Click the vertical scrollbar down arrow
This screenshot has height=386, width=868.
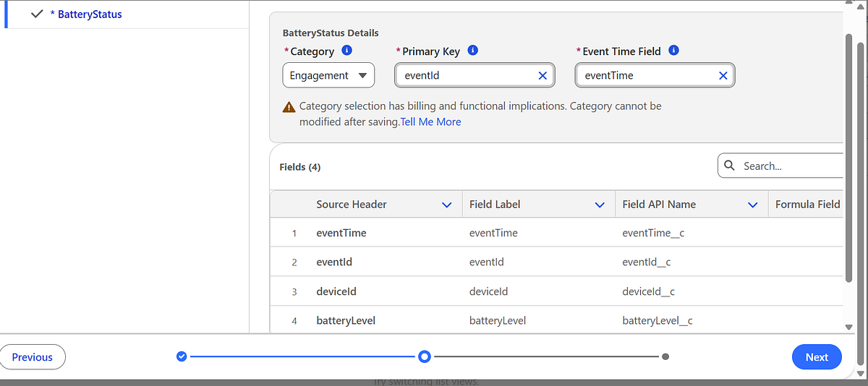pos(849,327)
